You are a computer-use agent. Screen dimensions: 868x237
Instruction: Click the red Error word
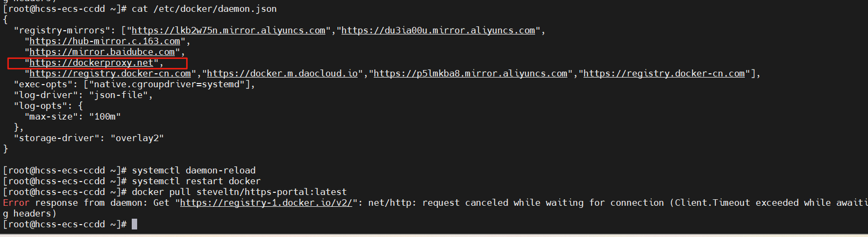[16, 203]
